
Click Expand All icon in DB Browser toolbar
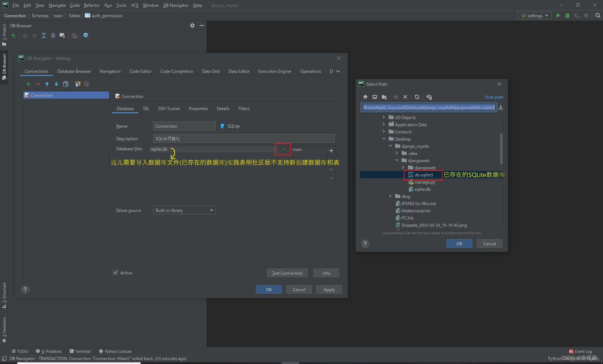44,36
